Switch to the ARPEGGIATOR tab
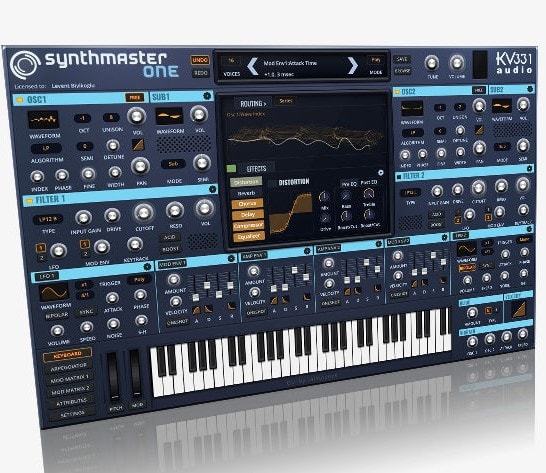Image resolution: width=546 pixels, height=473 pixels. 68,367
